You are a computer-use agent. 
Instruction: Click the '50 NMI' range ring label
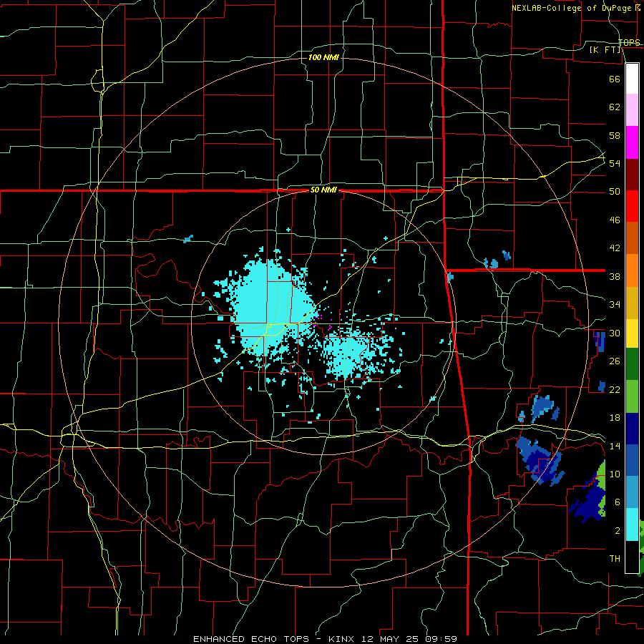coord(323,190)
